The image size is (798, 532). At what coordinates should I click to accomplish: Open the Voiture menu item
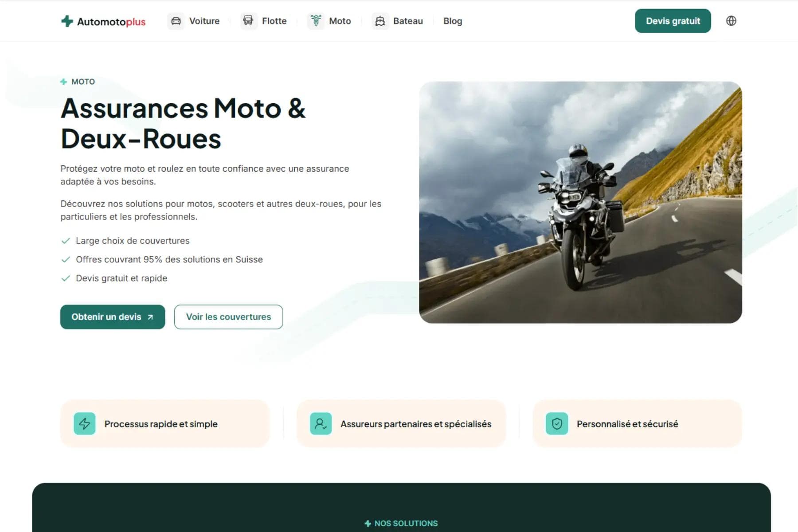(194, 21)
